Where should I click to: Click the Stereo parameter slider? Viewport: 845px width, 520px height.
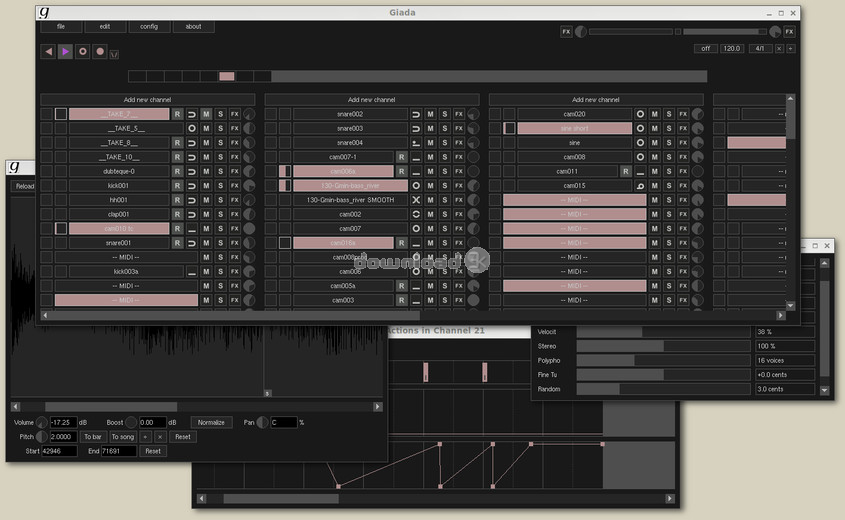(663, 346)
